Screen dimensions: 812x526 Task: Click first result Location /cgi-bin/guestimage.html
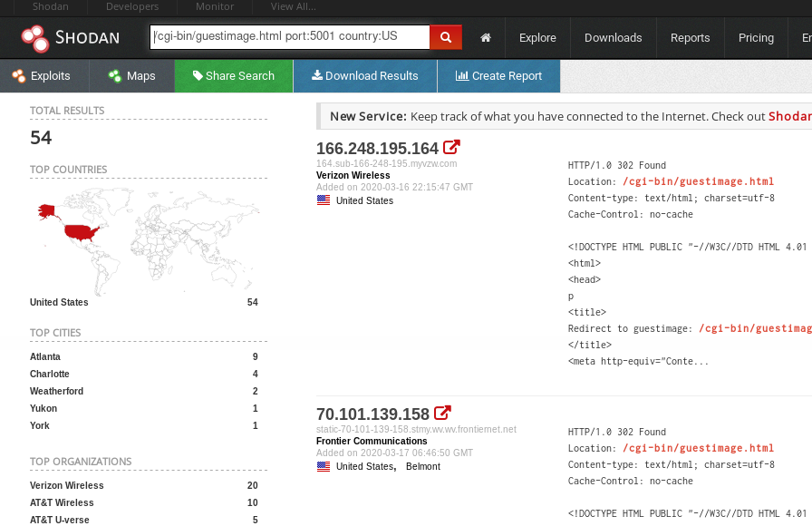[x=698, y=181]
